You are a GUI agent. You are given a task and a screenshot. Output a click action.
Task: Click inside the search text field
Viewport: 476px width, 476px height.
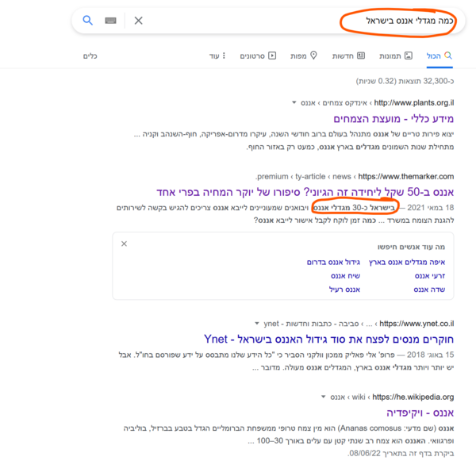(x=268, y=21)
